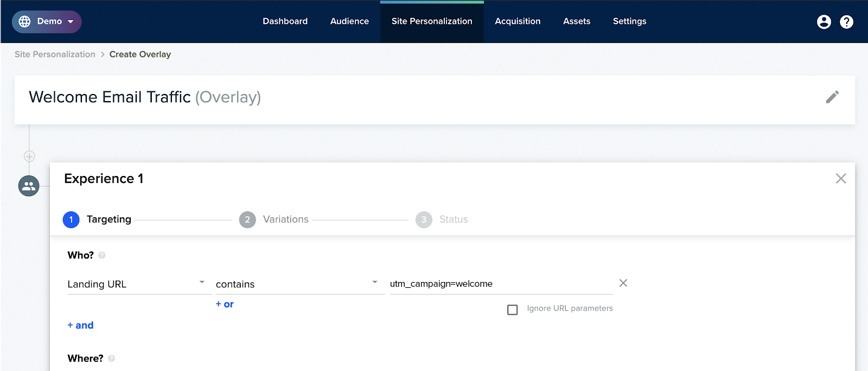
Task: Open the Acquisition menu
Action: 518,21
